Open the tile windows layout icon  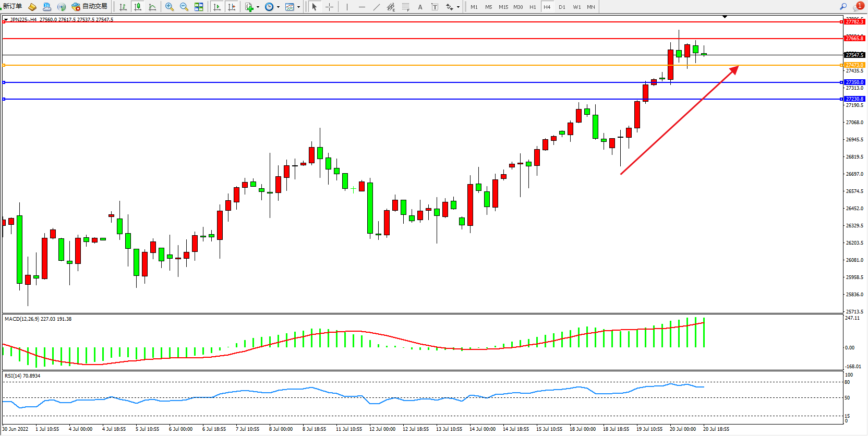coord(199,7)
